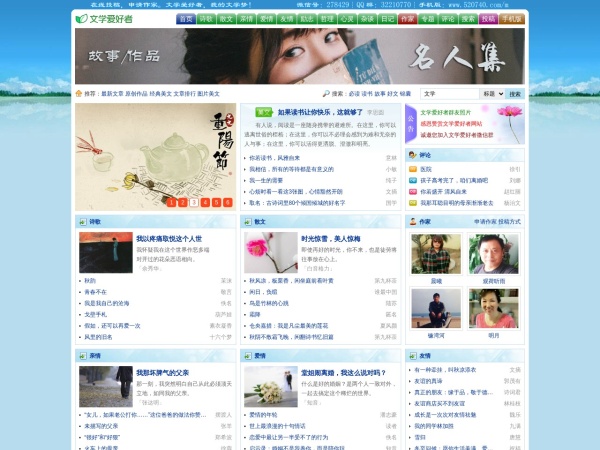The image size is (600, 450).
Task: Open 时光惊雪 article flower thumbnail
Action: tap(270, 252)
